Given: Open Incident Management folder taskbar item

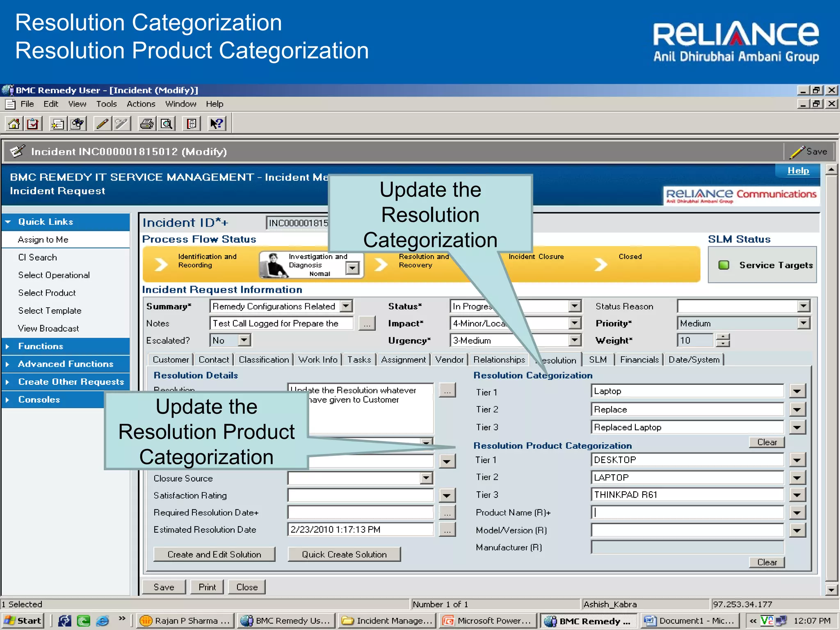Looking at the screenshot, I should click(387, 621).
